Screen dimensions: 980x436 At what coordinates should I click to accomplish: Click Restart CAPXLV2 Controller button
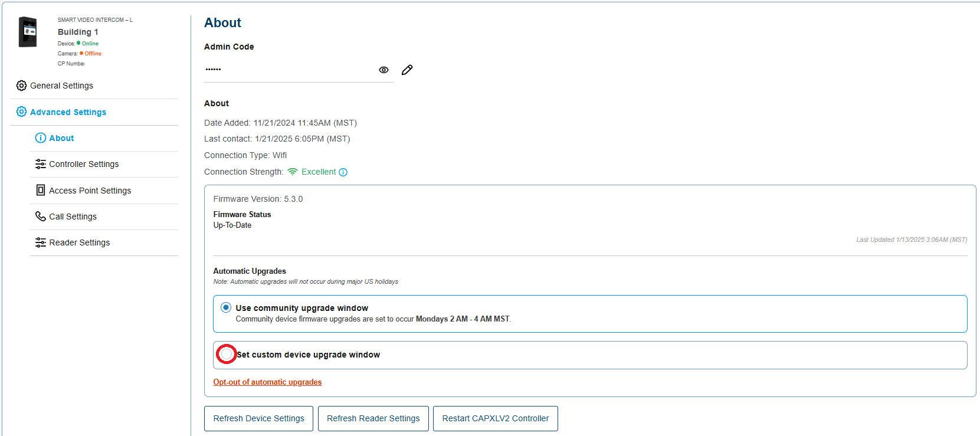(x=496, y=418)
